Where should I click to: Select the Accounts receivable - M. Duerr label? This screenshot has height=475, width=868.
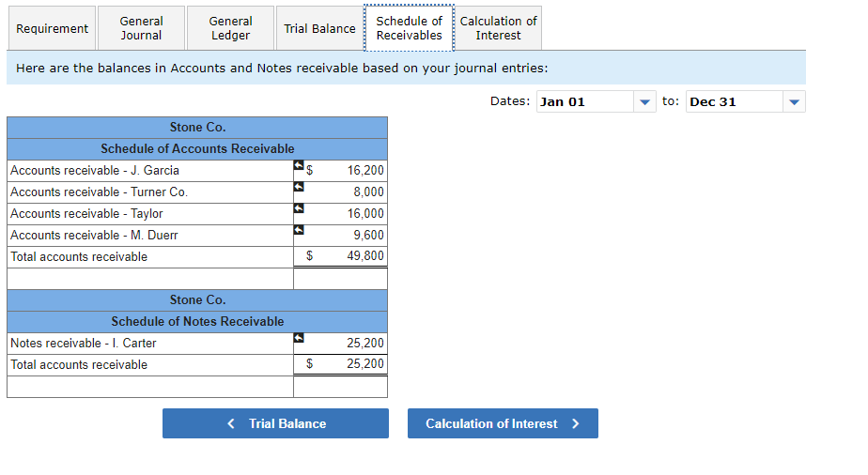tap(94, 235)
